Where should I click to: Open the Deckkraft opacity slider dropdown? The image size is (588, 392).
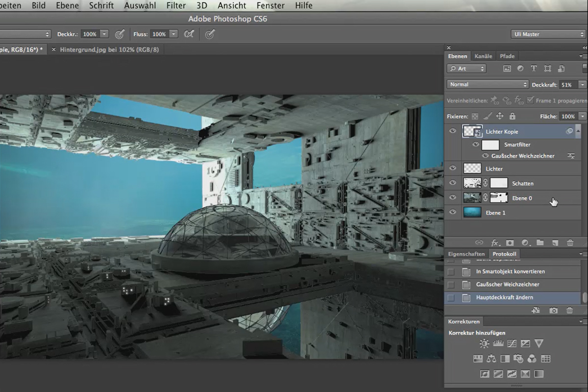pyautogui.click(x=582, y=85)
